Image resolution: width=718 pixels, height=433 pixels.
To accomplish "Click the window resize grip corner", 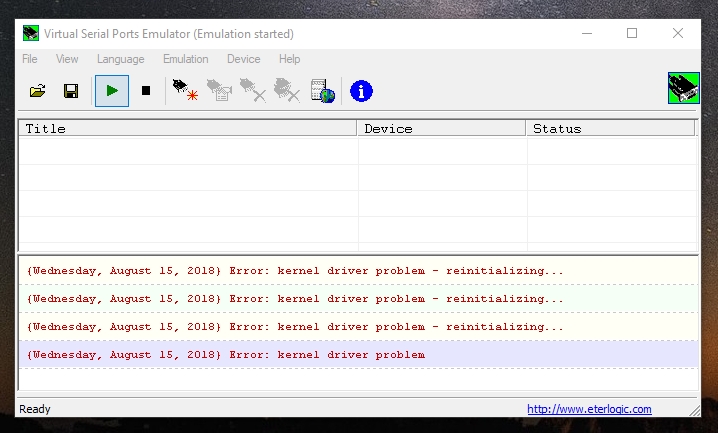I will click(695, 411).
